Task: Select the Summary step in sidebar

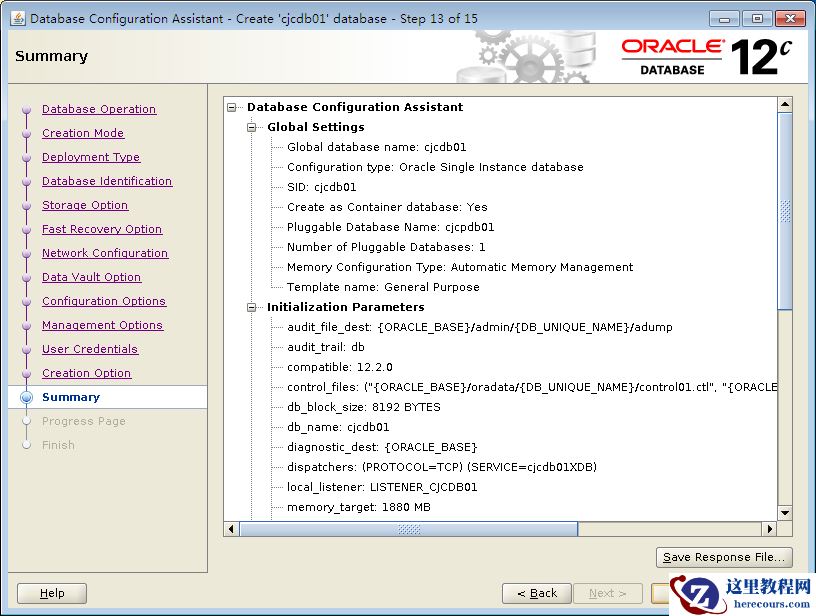Action: click(71, 397)
